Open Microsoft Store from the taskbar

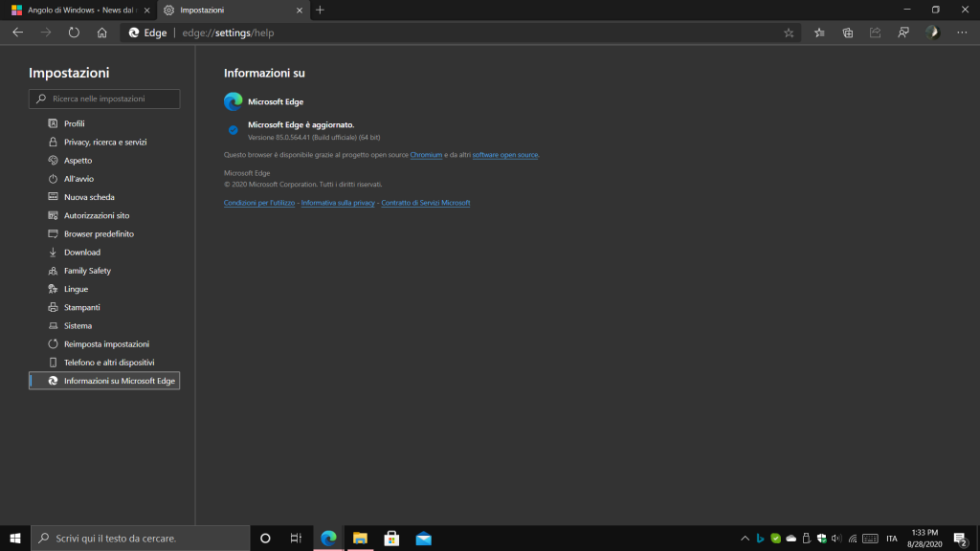(391, 538)
